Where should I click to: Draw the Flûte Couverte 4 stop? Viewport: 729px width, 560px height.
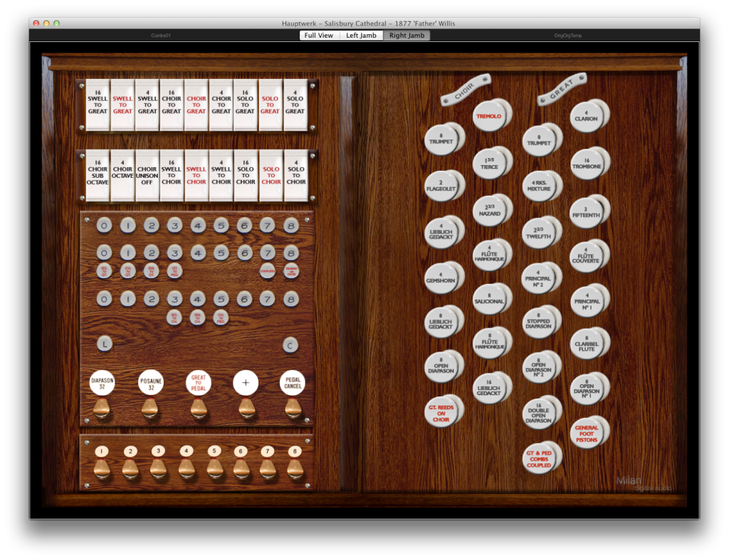coord(587,257)
